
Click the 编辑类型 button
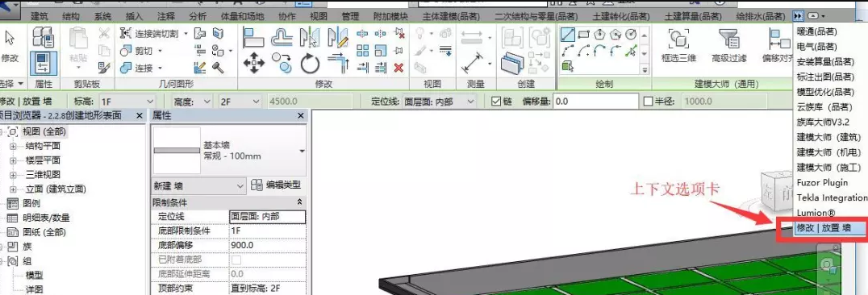pos(276,185)
